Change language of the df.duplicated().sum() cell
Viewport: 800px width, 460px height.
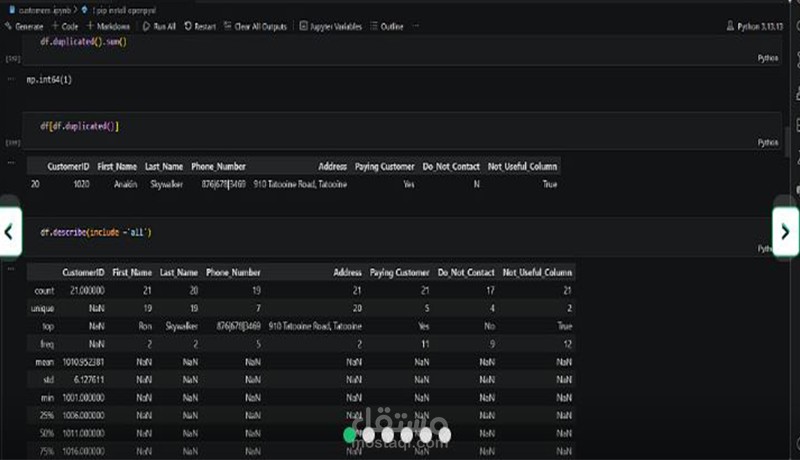[768, 58]
